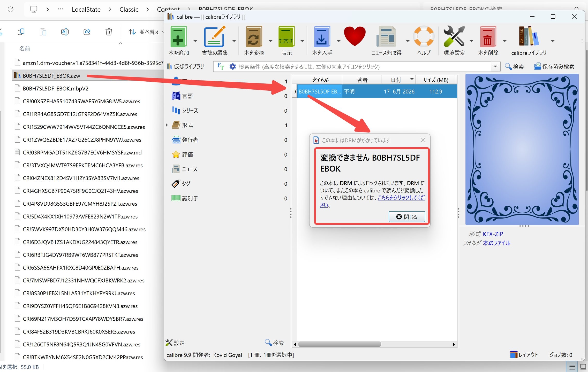Sort the book list by タイトル column
The image size is (588, 372).
320,80
